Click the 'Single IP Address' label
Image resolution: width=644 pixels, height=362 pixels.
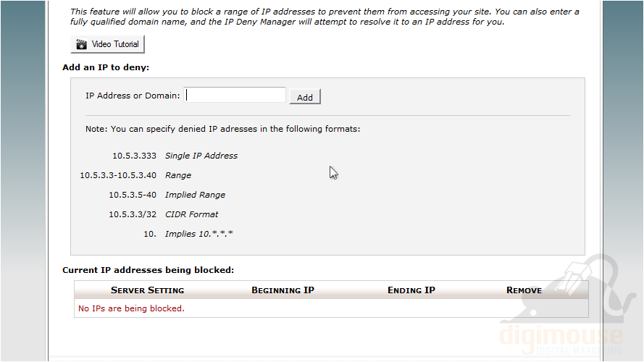coord(201,156)
